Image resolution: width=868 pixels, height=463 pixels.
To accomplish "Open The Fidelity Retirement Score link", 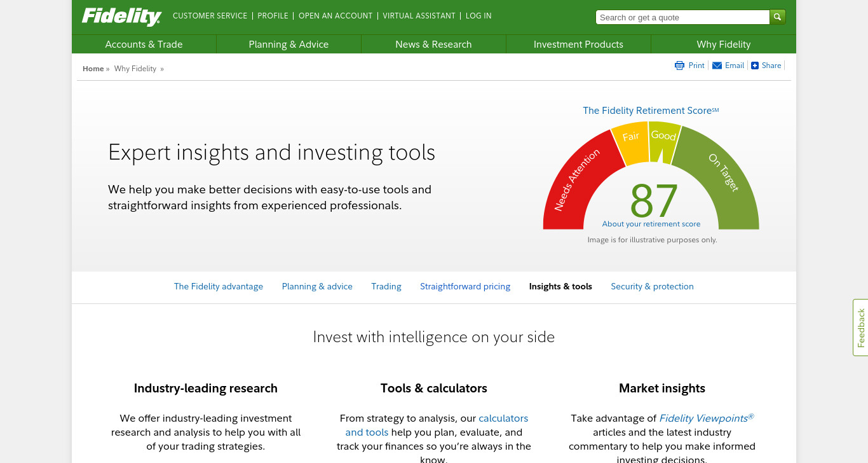I will point(651,111).
